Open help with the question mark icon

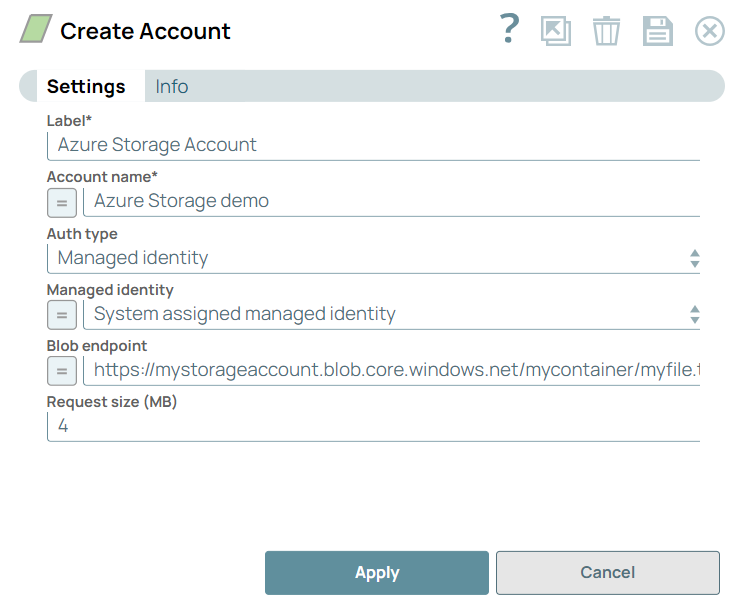[x=509, y=30]
